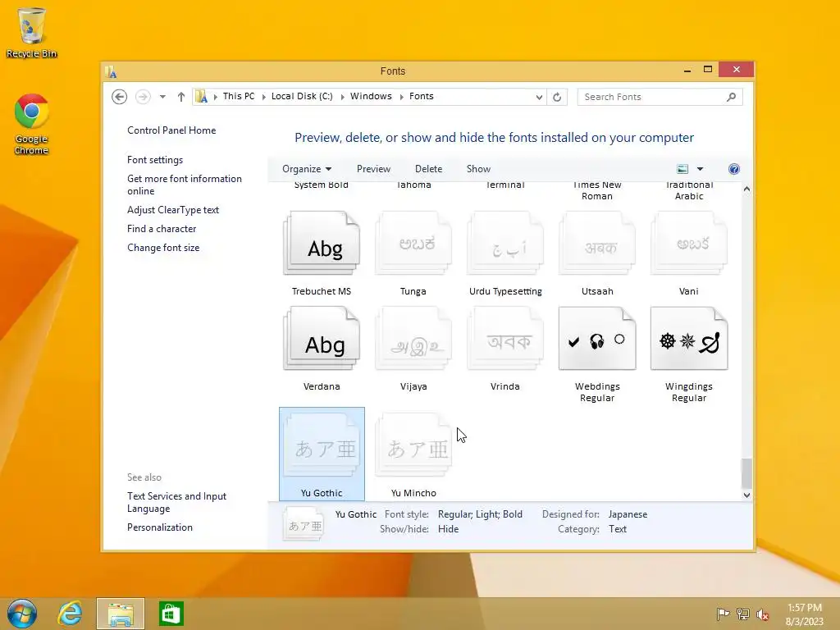Select the Yu Mincho font icon

tap(413, 445)
